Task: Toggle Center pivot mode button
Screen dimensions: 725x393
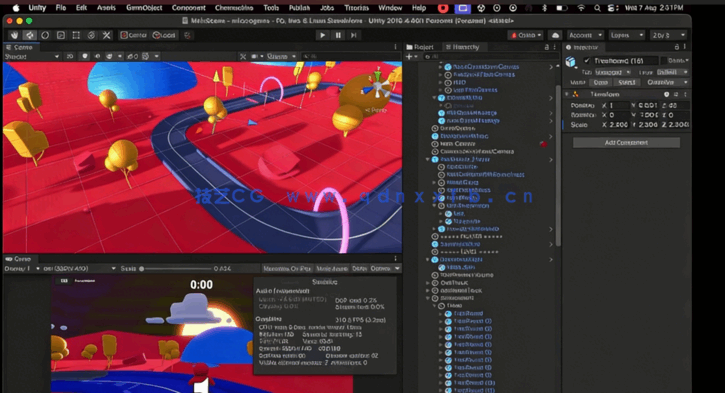Action: (x=134, y=35)
